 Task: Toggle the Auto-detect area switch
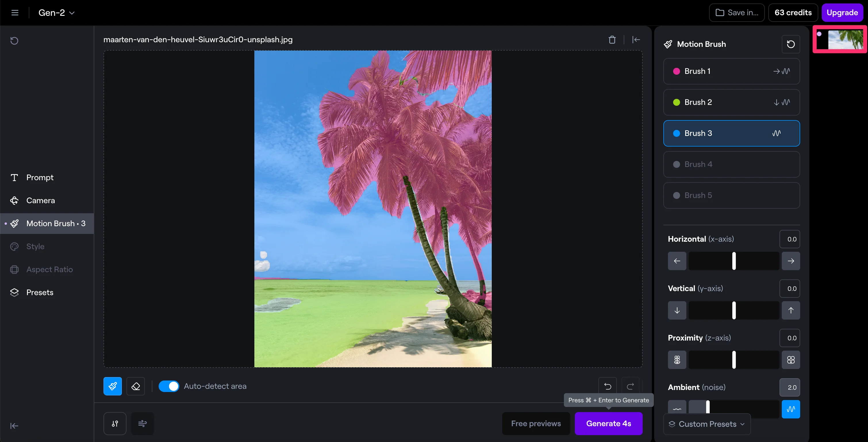pos(169,386)
